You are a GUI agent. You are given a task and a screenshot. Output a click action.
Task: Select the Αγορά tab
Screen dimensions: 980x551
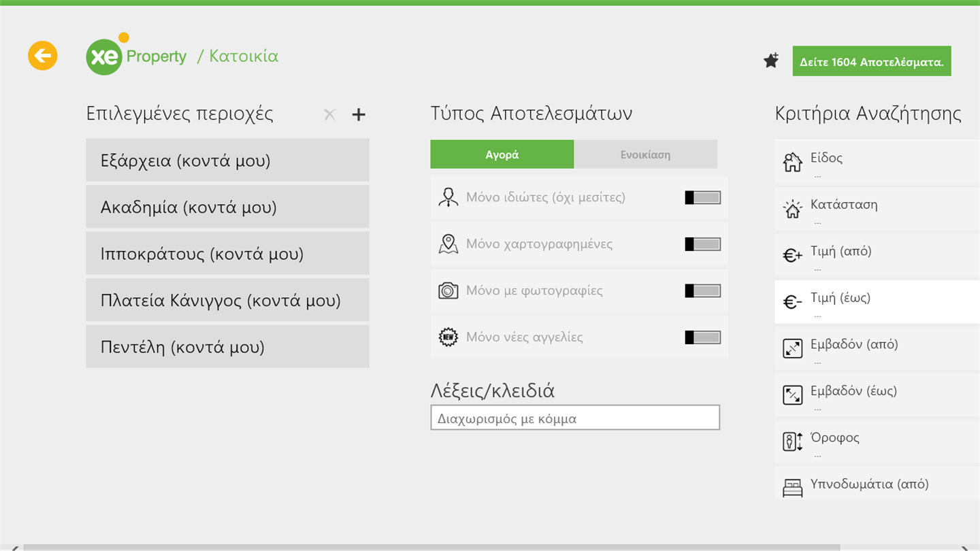coord(502,154)
